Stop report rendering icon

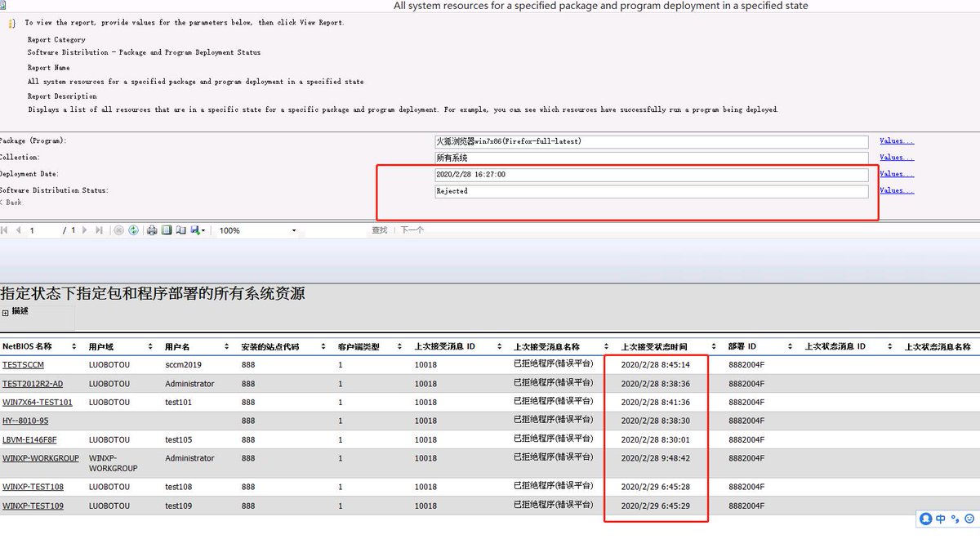118,230
